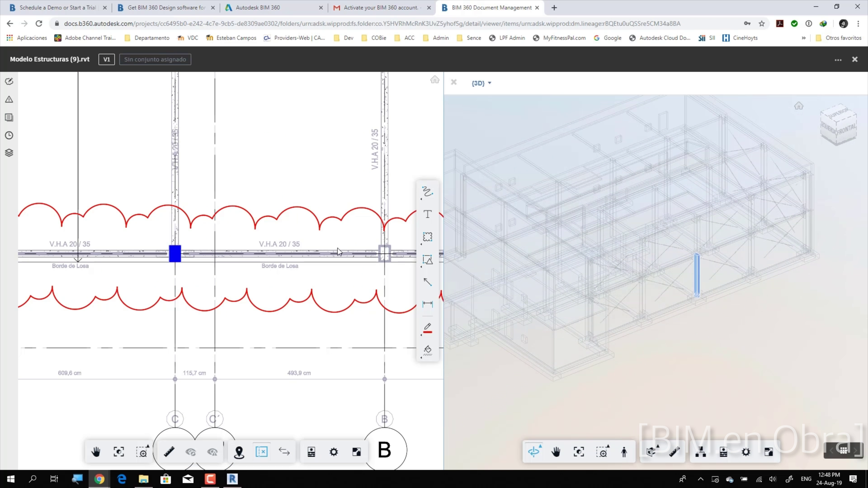Image resolution: width=868 pixels, height=488 pixels.
Task: Select the freehand markup tool
Action: 427,192
